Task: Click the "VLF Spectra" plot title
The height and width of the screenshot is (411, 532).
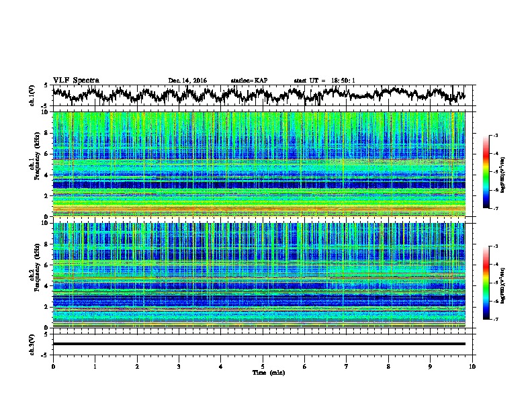Action: (76, 81)
